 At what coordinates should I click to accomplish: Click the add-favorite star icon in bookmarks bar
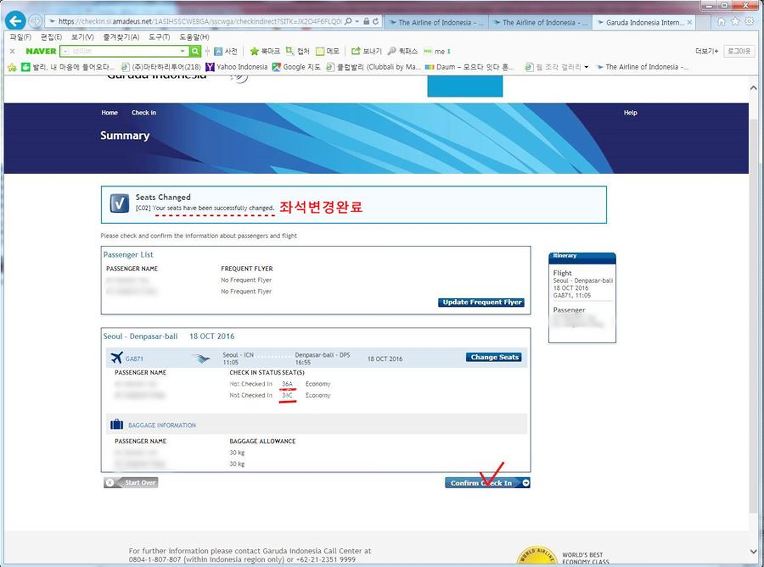12,67
